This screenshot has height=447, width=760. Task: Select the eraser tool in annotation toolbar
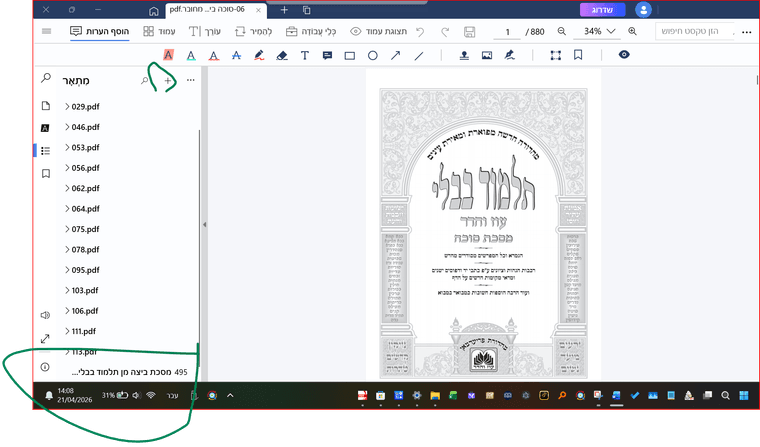[x=281, y=56]
